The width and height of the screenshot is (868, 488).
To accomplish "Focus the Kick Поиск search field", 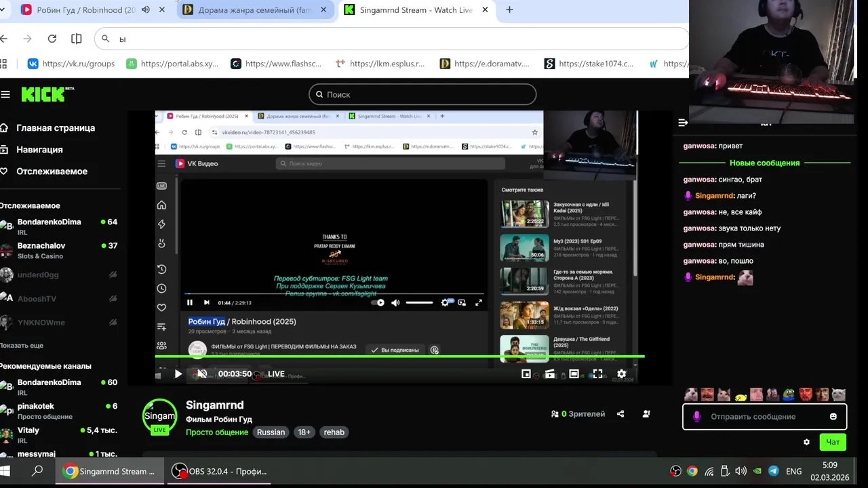I will point(422,95).
